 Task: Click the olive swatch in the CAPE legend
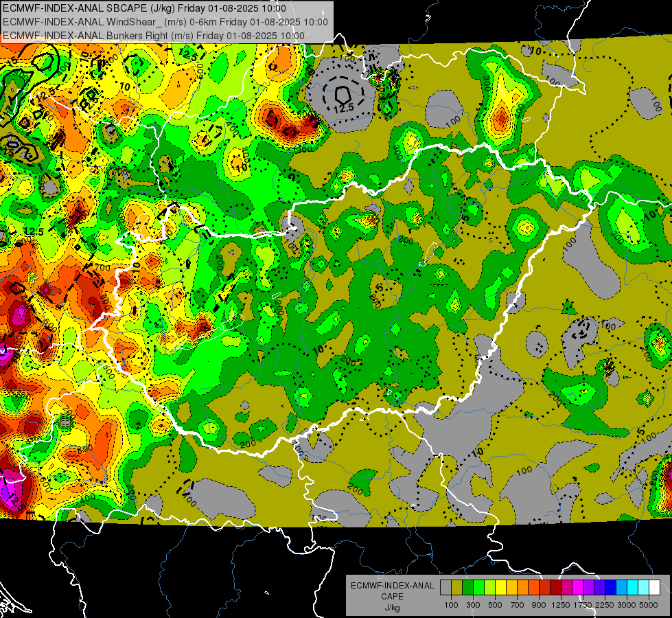[x=457, y=587]
